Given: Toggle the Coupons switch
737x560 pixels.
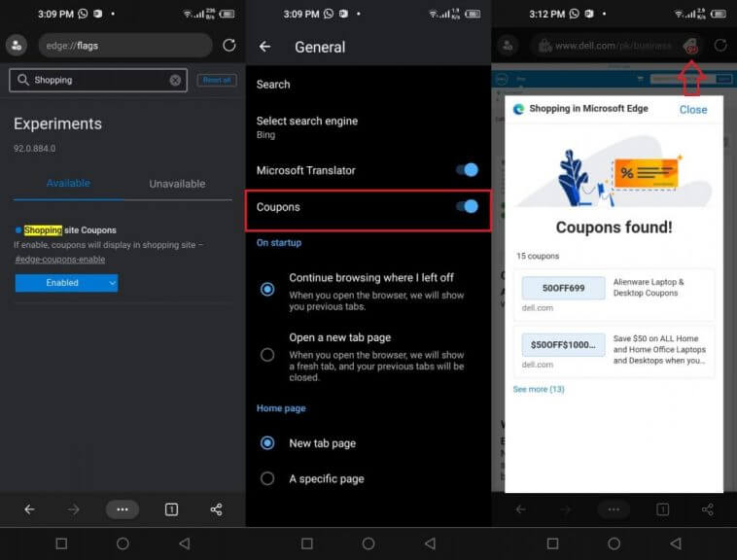Looking at the screenshot, I should tap(468, 206).
